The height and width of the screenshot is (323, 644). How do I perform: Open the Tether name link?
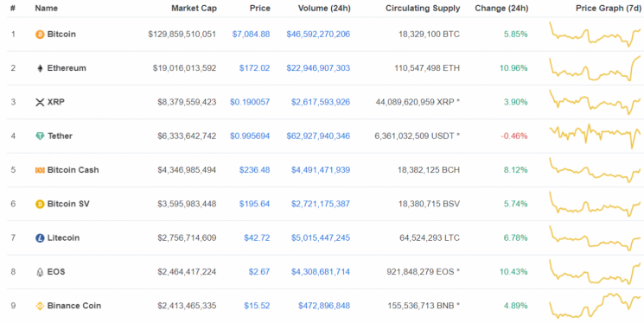pyautogui.click(x=60, y=136)
